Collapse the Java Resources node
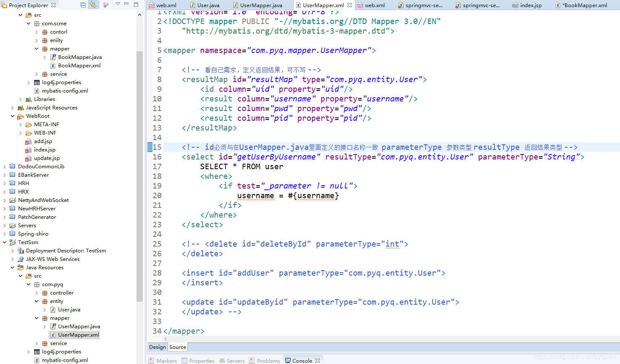Screen dimensions: 620x364 click(x=13, y=268)
